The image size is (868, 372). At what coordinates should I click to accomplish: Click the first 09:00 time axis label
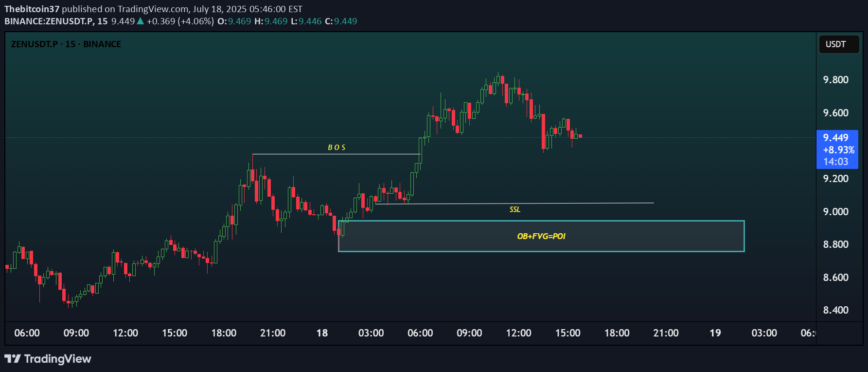click(x=76, y=333)
